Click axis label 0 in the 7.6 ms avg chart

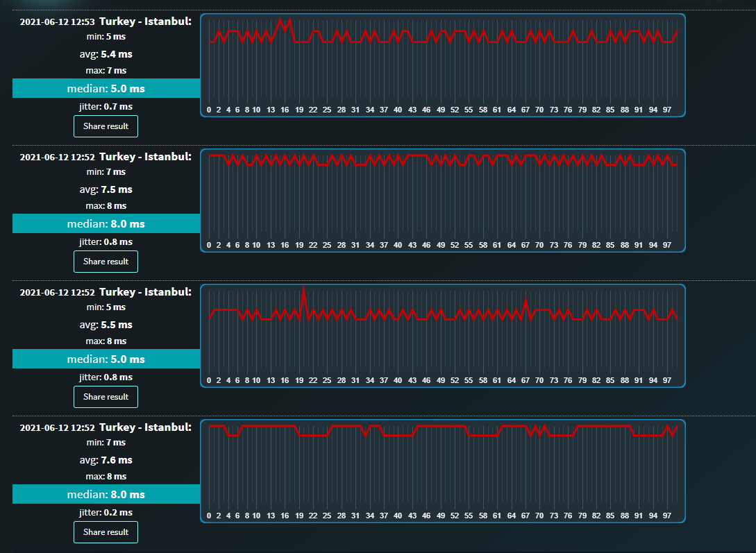click(x=209, y=516)
